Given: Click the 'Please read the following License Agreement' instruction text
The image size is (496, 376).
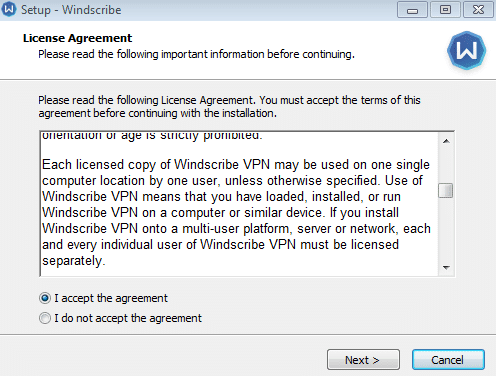Looking at the screenshot, I should 229,107.
